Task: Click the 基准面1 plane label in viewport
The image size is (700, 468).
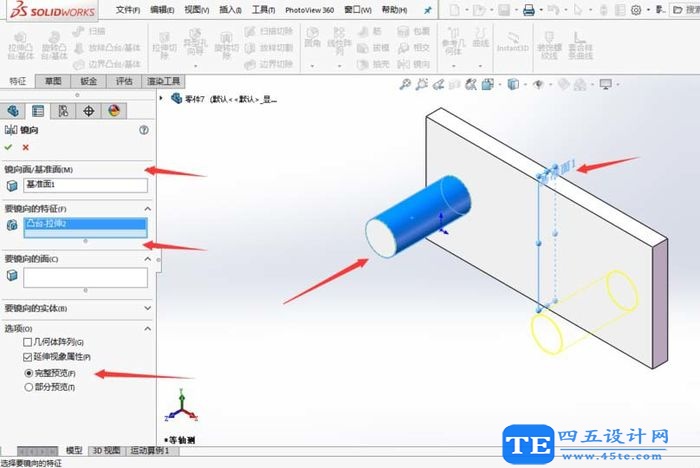Action: (x=557, y=172)
